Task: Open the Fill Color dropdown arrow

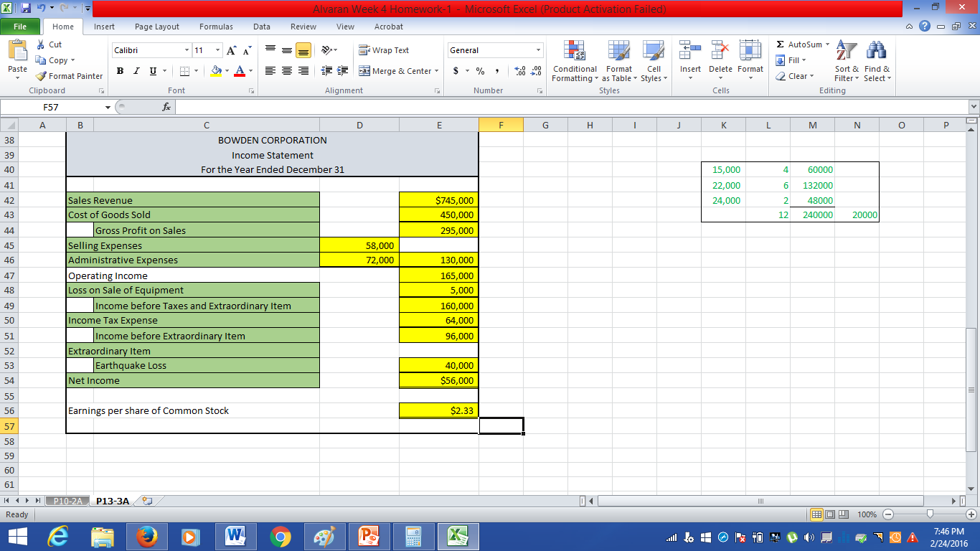Action: [x=226, y=71]
